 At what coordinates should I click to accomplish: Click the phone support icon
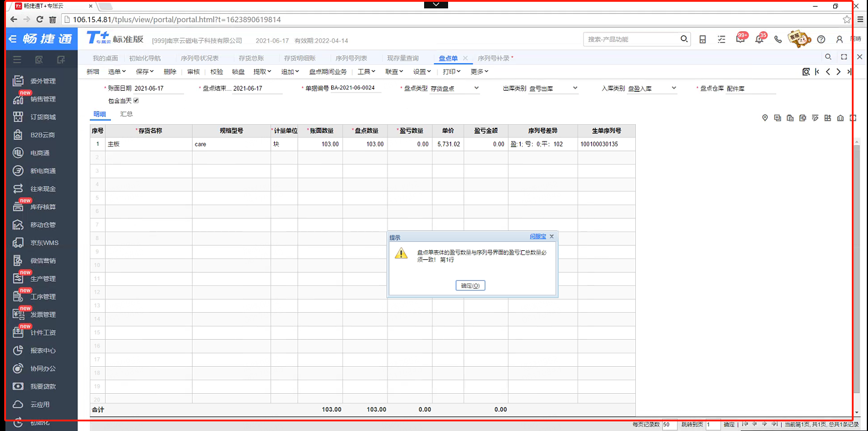point(778,39)
